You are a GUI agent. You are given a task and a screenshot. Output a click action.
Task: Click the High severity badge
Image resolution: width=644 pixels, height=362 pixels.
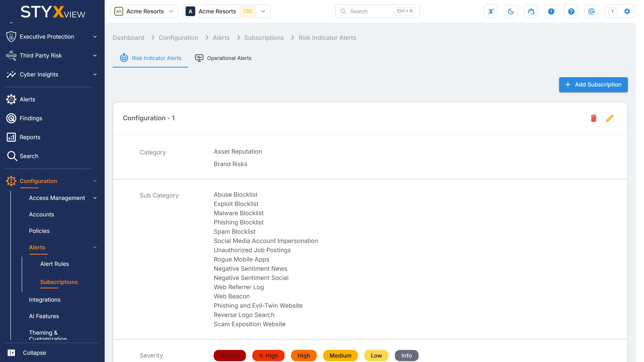[304, 355]
